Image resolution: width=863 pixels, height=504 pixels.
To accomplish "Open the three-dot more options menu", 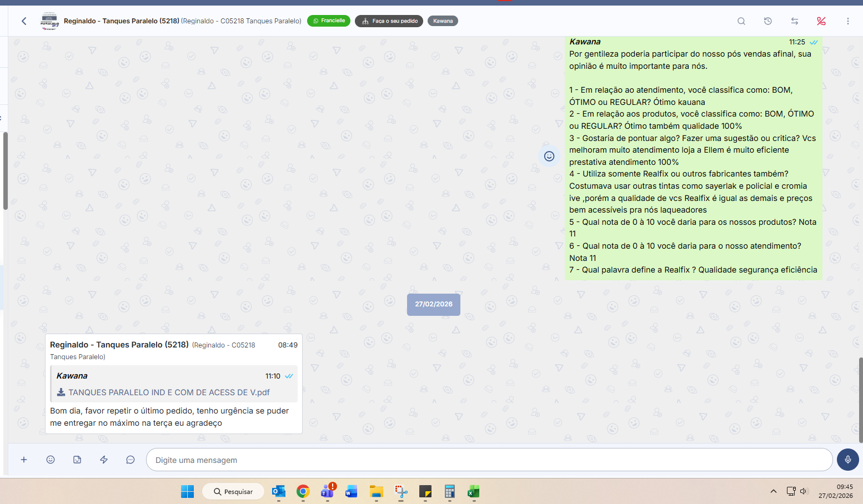I will [848, 21].
